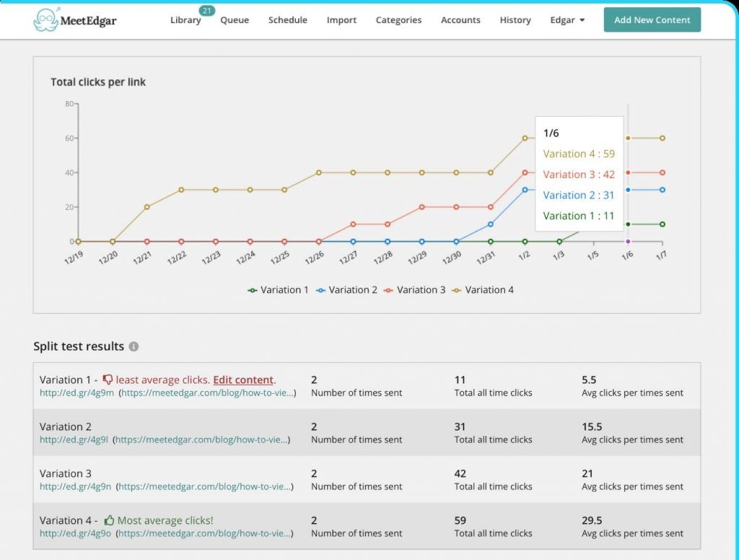Toggle Variation 3 series in chart legend
The height and width of the screenshot is (560, 739).
pyautogui.click(x=415, y=290)
